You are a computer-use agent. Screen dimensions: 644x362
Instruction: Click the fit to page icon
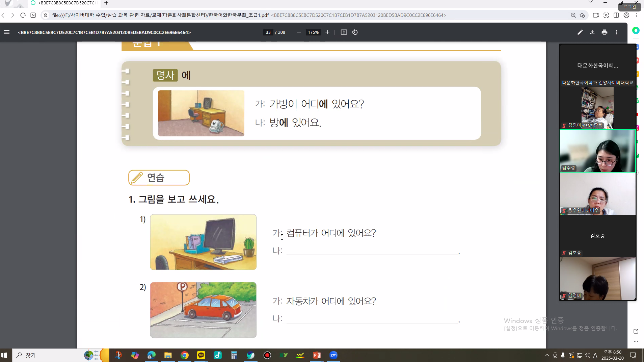[344, 32]
